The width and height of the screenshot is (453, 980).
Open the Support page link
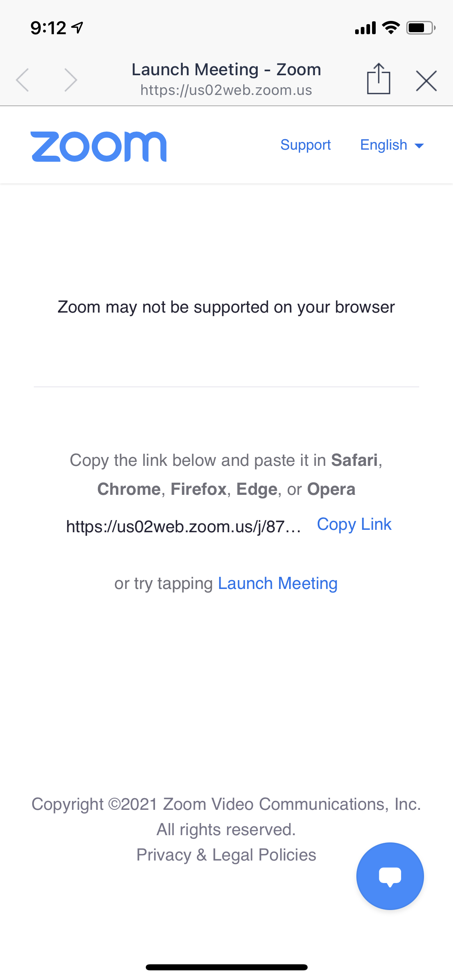(305, 145)
